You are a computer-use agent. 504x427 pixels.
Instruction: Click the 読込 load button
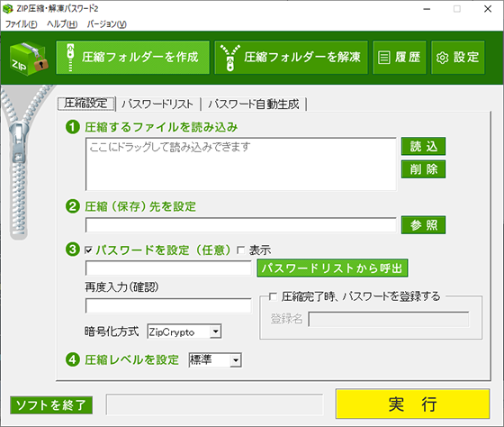pos(423,146)
